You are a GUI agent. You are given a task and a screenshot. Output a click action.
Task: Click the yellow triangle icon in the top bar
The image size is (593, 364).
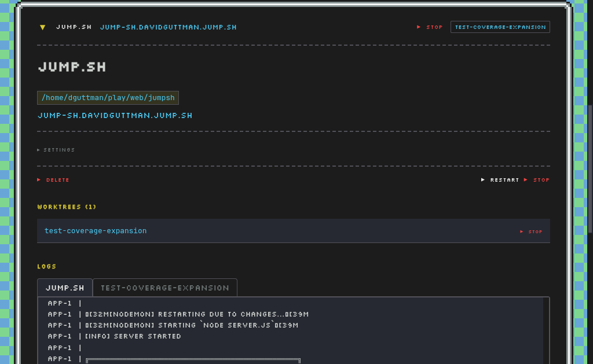coord(42,27)
